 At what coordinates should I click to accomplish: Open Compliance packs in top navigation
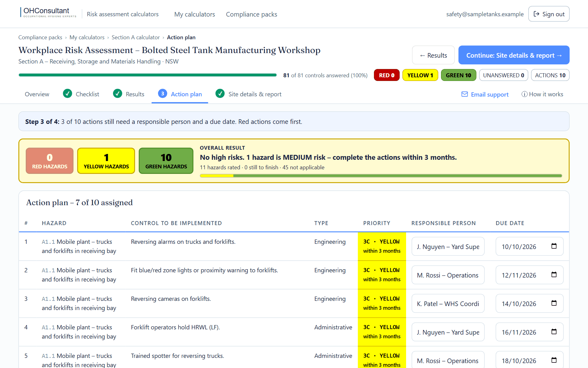(x=251, y=14)
